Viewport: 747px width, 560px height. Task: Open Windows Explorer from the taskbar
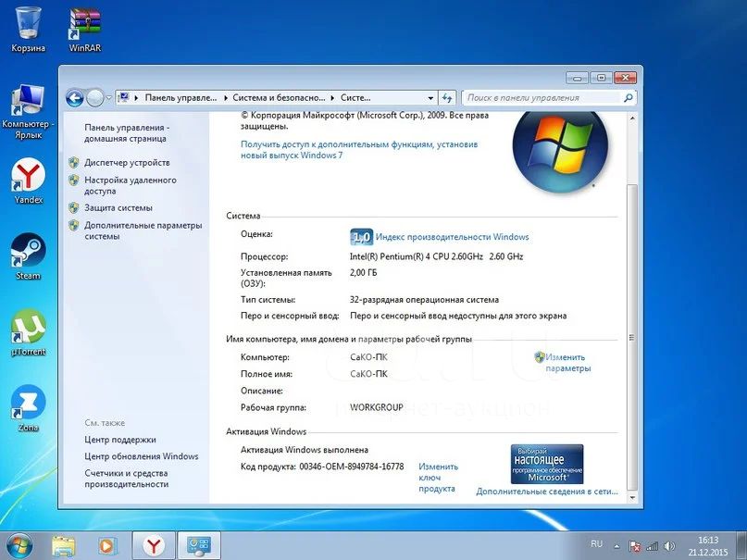[64, 546]
